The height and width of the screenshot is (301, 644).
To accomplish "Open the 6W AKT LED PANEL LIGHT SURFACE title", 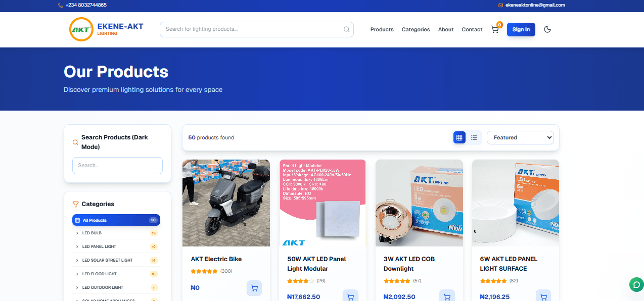I will pos(509,264).
